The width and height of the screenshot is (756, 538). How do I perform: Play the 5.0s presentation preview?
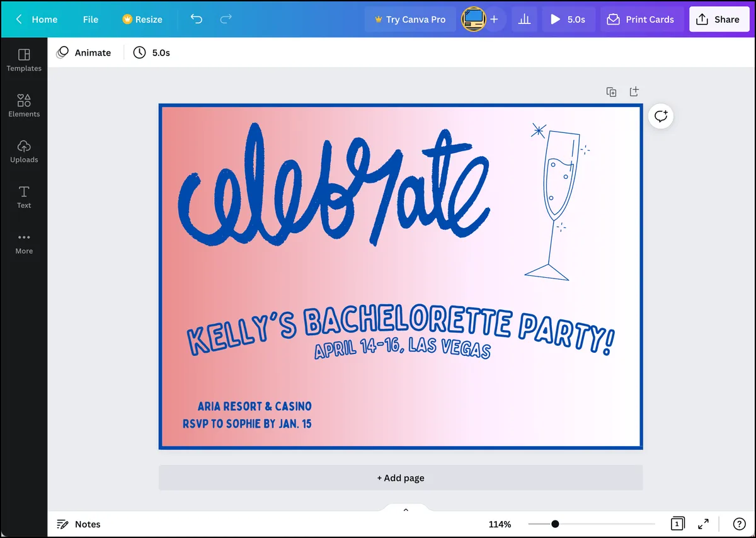pos(568,20)
